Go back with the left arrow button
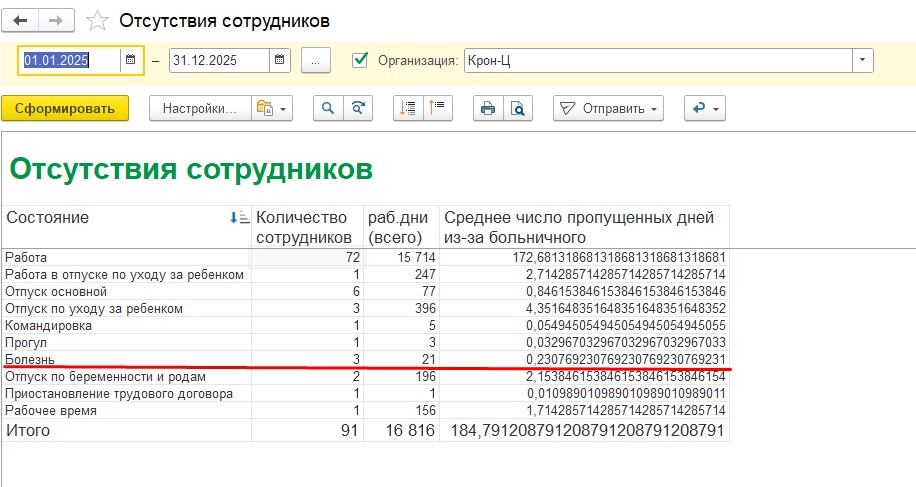Screen dimensions: 916x487 tap(20, 21)
